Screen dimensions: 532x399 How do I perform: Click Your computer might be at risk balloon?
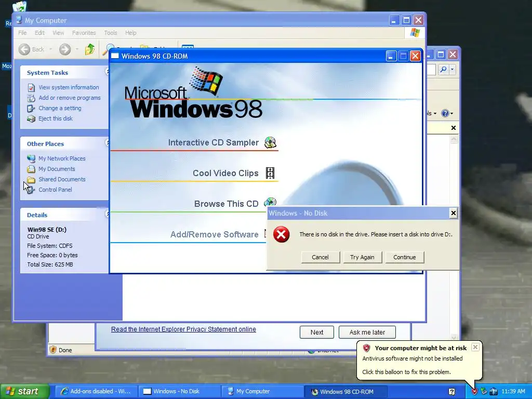point(419,361)
